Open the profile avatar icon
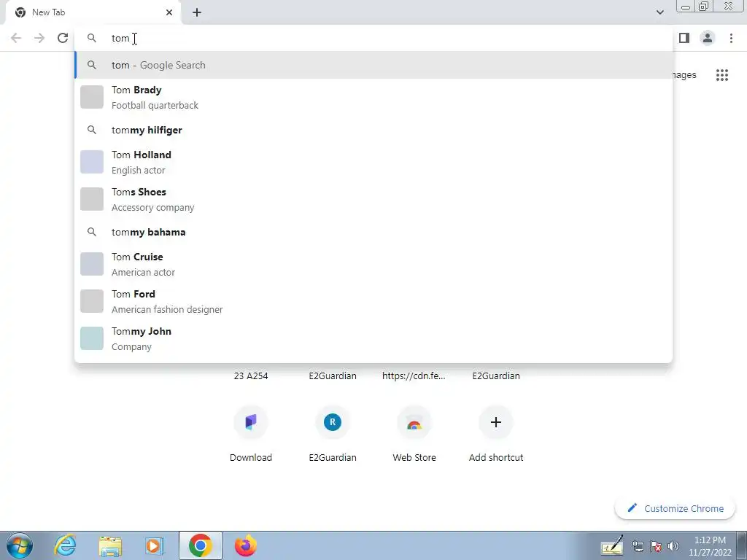Screen dimensions: 747x560 pos(708,38)
